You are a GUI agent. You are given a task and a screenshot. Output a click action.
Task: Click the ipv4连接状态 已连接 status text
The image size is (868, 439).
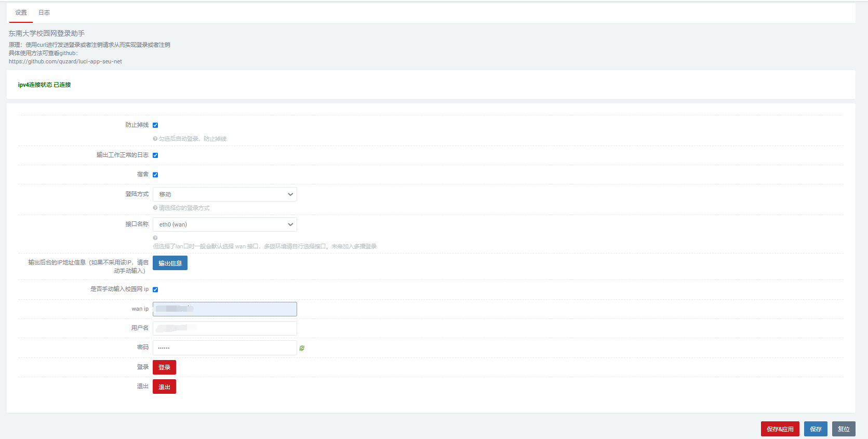coord(44,85)
